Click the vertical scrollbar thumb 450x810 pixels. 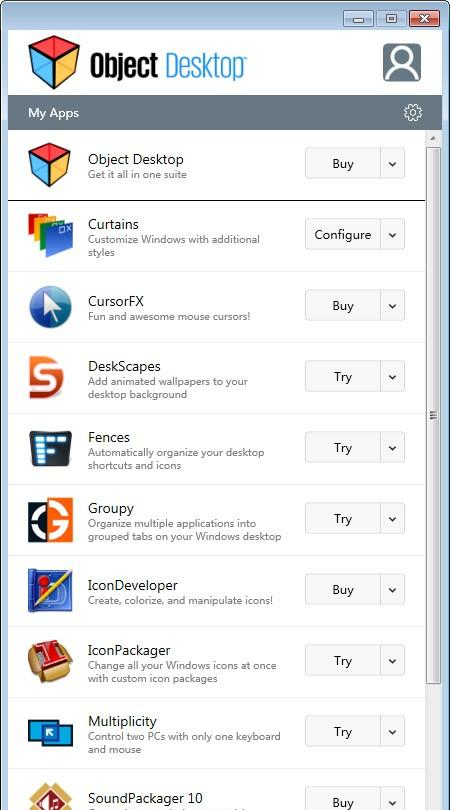click(x=433, y=415)
